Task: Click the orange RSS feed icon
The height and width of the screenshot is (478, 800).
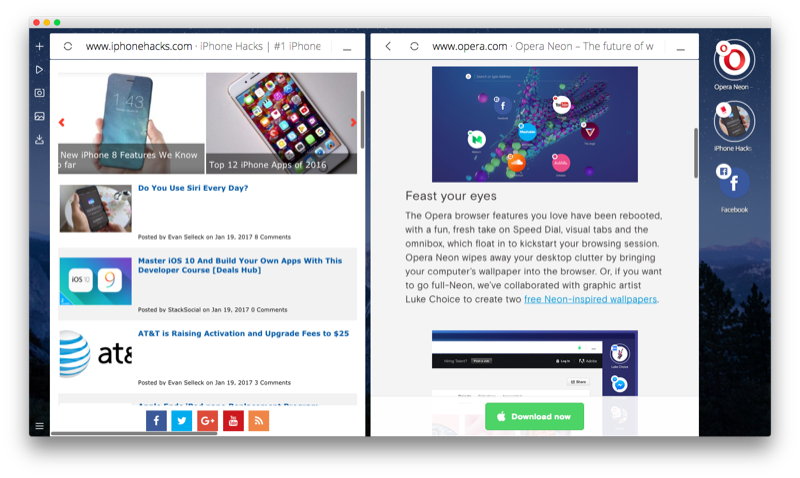Action: point(259,421)
